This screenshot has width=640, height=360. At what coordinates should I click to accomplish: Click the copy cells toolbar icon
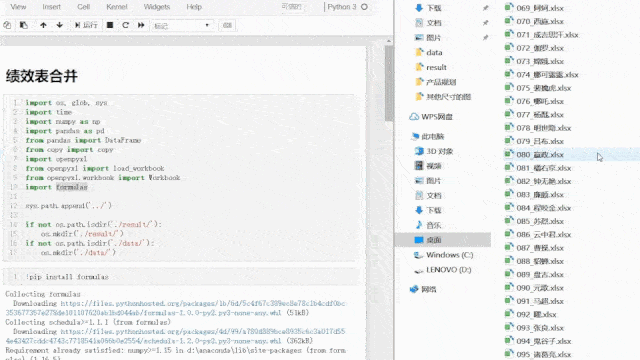tap(7, 25)
